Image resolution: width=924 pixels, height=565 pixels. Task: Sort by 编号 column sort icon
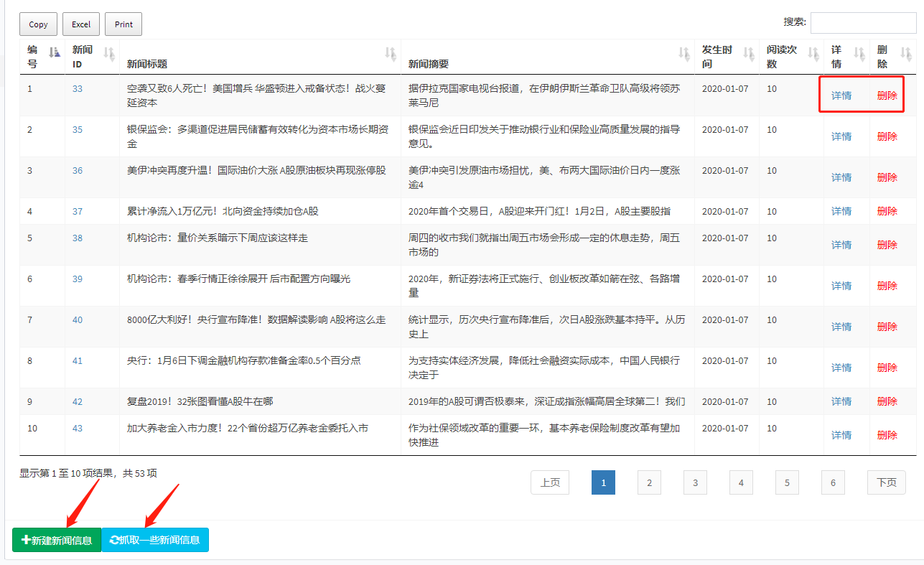tap(55, 52)
